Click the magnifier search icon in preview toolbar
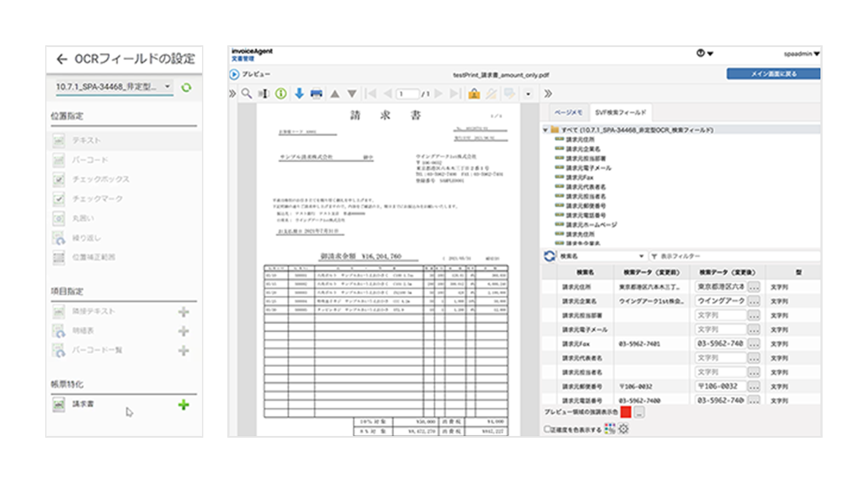The width and height of the screenshot is (868, 483). pyautogui.click(x=246, y=93)
